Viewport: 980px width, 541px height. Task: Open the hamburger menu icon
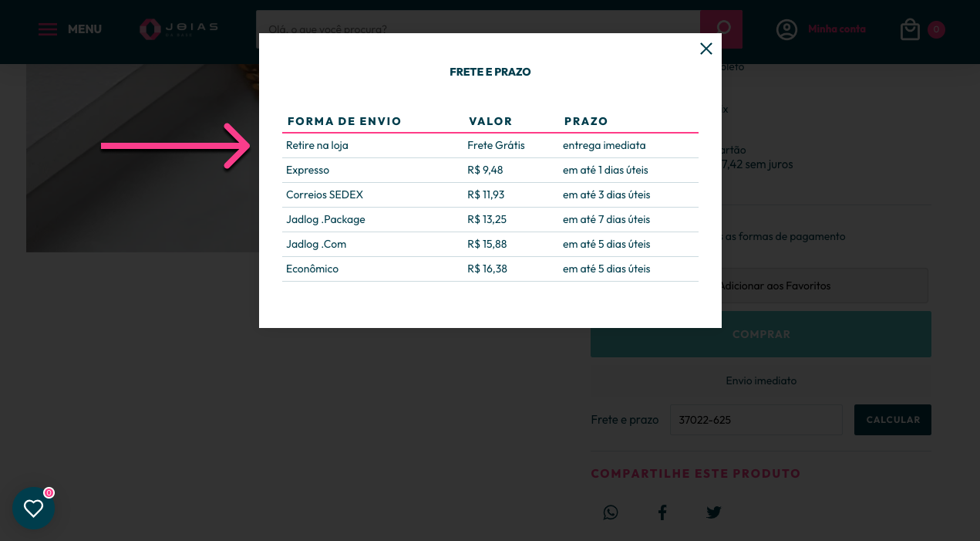point(48,29)
